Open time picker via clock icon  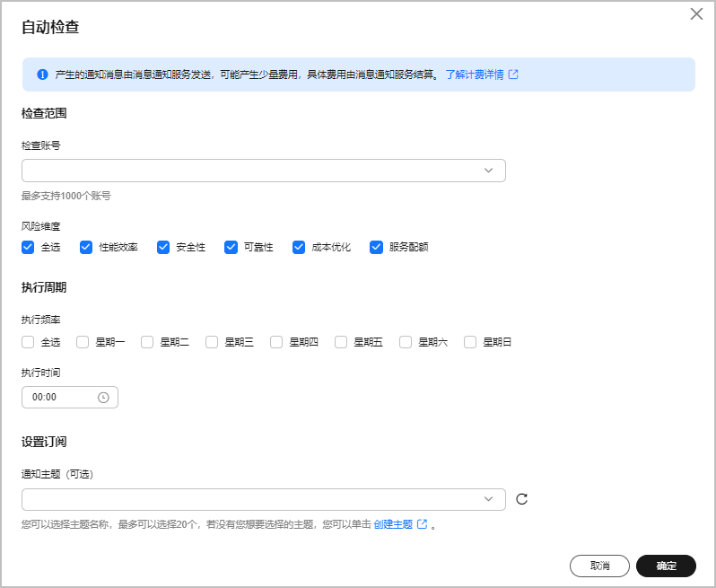[x=104, y=398]
